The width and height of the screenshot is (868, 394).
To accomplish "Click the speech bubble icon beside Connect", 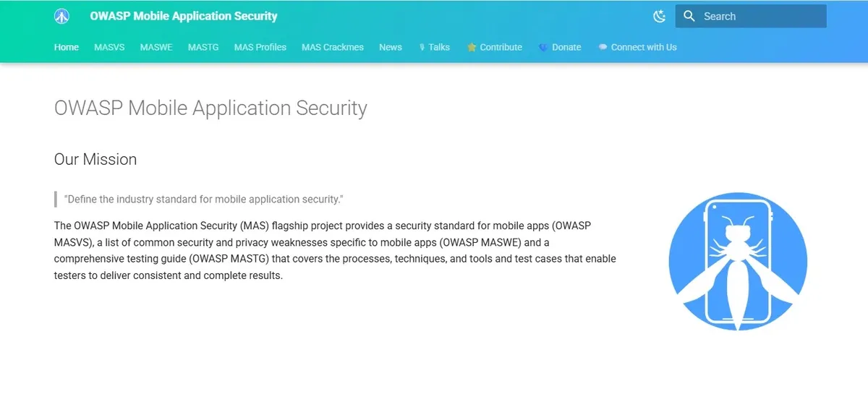I will click(x=603, y=47).
